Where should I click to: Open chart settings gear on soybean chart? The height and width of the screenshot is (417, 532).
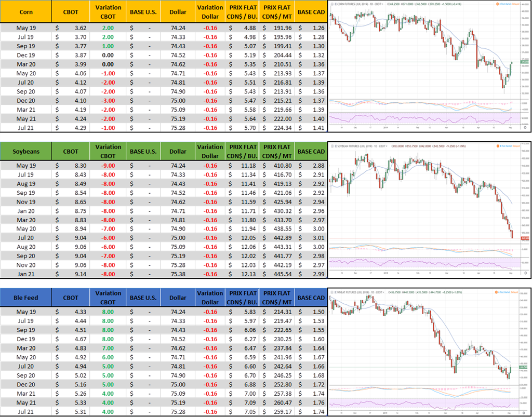pyautogui.click(x=525, y=272)
